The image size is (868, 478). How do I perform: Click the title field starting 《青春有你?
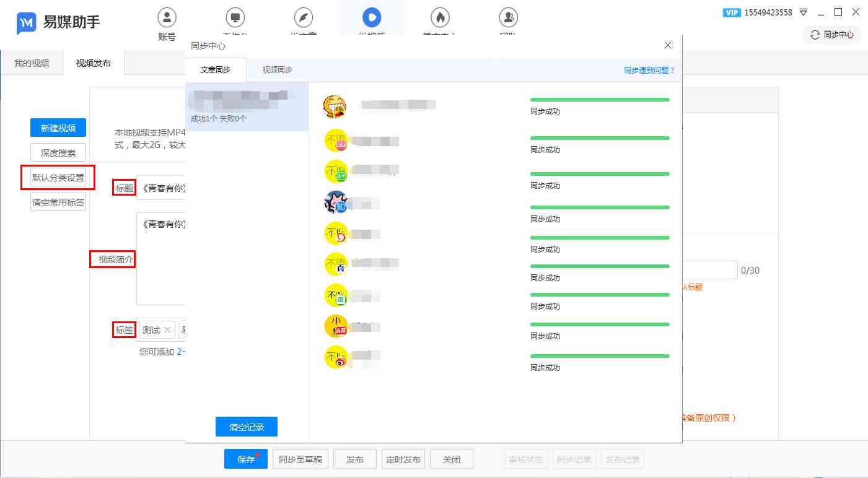[161, 188]
